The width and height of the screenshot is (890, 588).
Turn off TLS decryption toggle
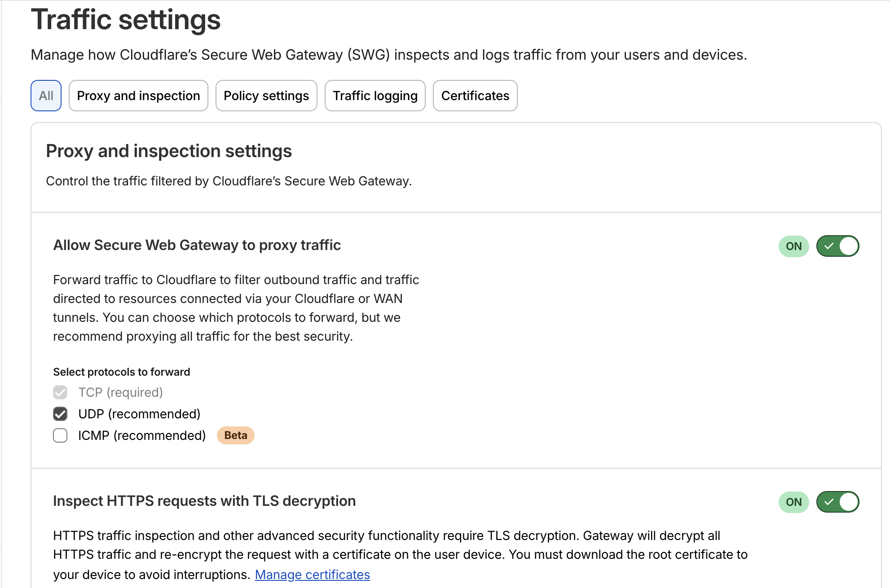click(837, 502)
